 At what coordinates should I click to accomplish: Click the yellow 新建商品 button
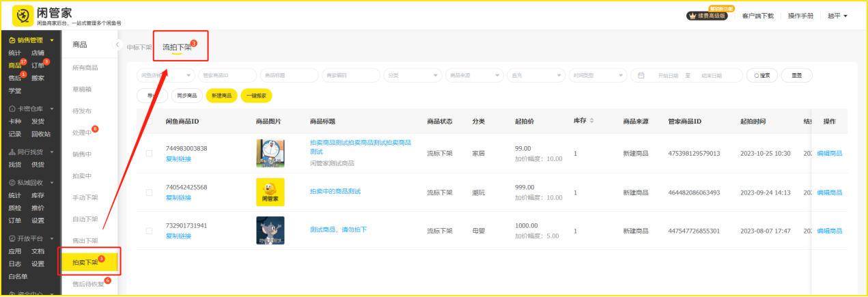click(x=221, y=96)
